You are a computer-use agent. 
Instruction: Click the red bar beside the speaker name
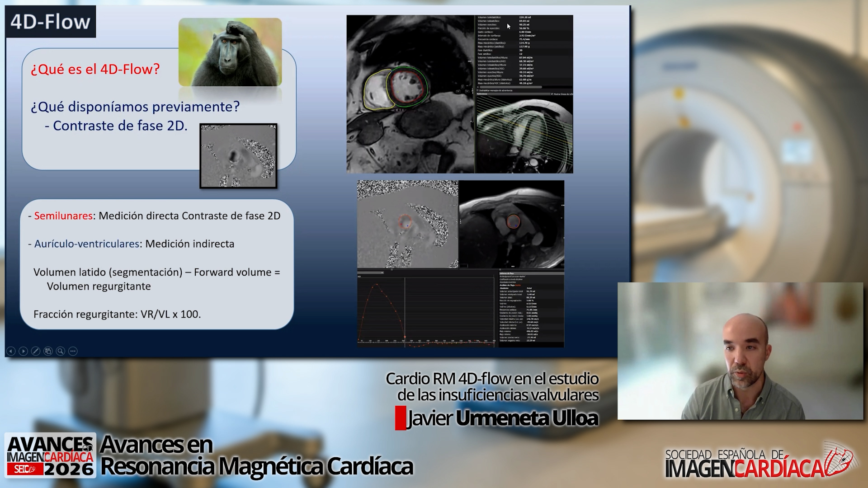(x=401, y=418)
